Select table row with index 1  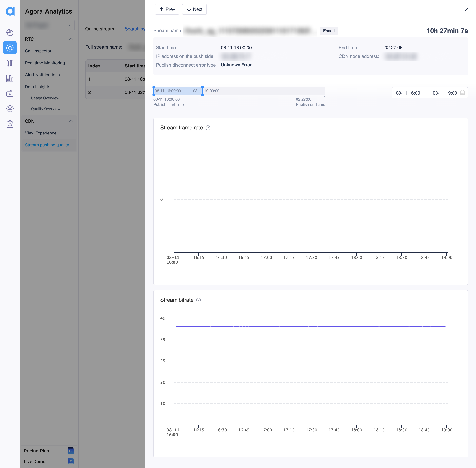(115, 79)
